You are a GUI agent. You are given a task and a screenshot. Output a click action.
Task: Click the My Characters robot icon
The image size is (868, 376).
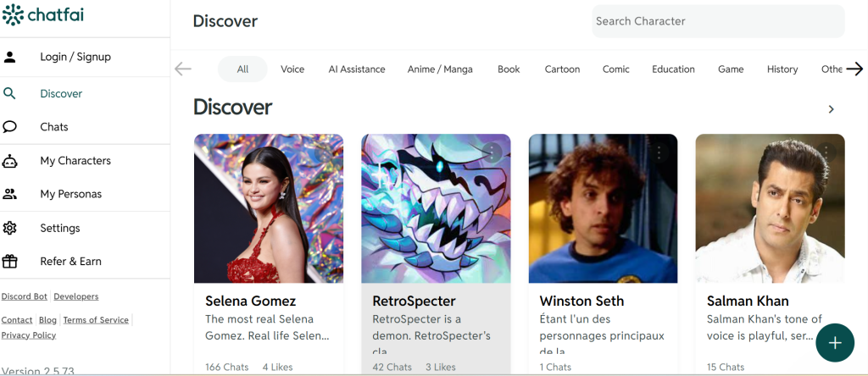pyautogui.click(x=10, y=161)
